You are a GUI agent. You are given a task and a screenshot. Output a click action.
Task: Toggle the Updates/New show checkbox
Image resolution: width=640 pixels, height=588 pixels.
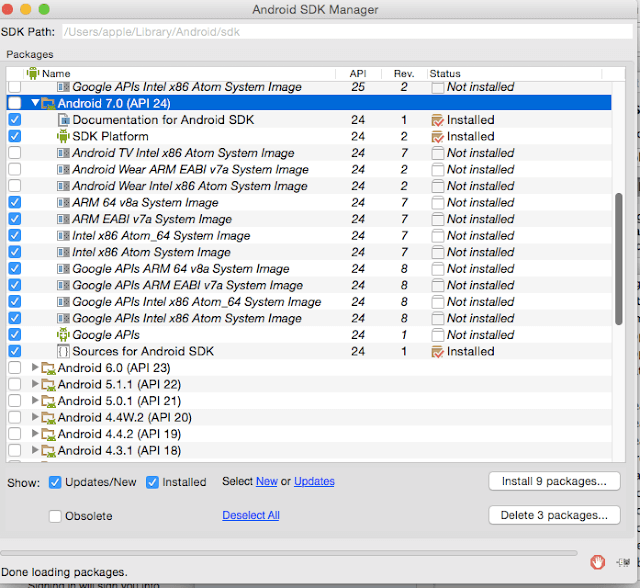point(55,482)
